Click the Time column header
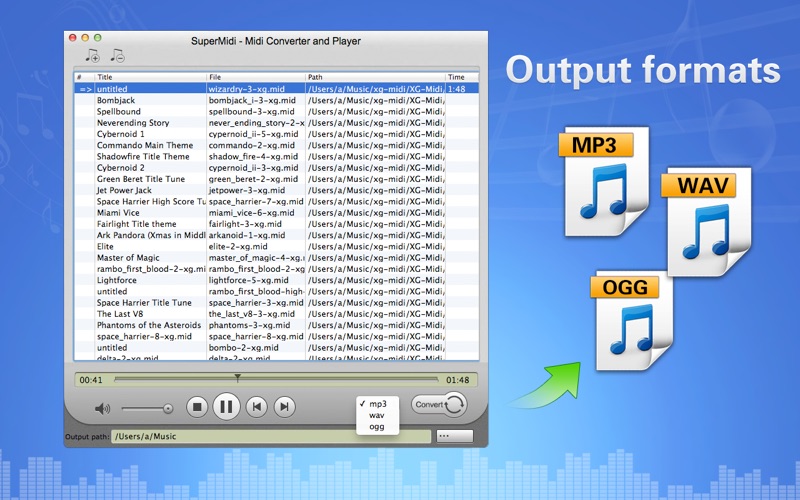The image size is (800, 500). 457,77
